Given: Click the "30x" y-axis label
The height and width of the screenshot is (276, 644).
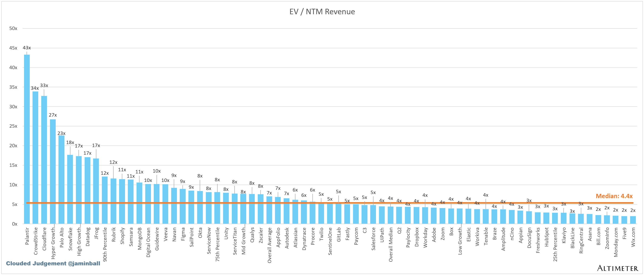Looking at the screenshot, I should click(x=13, y=107).
